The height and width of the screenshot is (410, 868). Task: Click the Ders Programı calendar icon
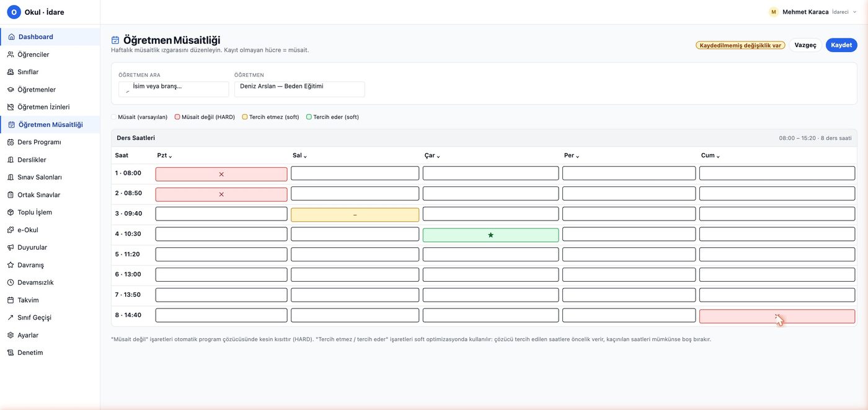(x=11, y=142)
